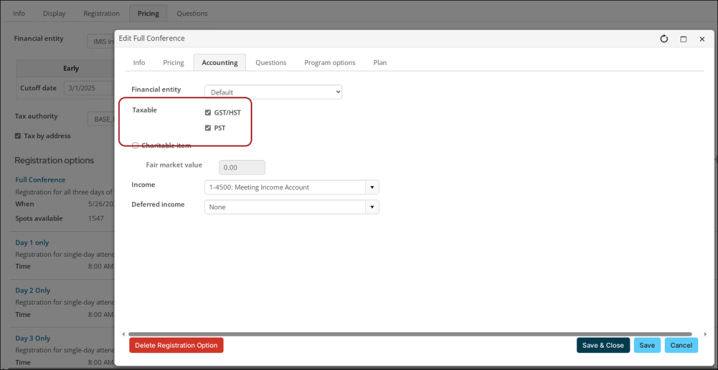Open the Financial entity Default dropdown
The image size is (718, 370).
click(273, 92)
